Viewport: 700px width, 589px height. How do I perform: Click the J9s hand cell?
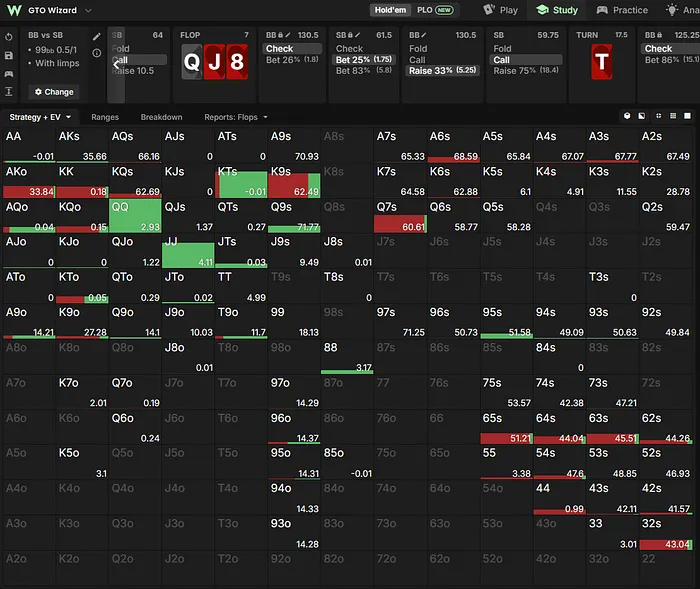[x=294, y=251]
